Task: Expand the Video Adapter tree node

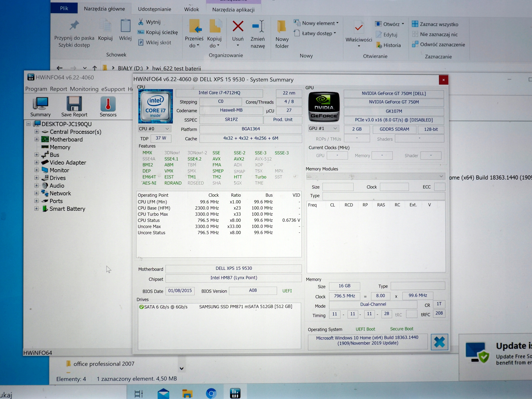Action: pyautogui.click(x=37, y=162)
